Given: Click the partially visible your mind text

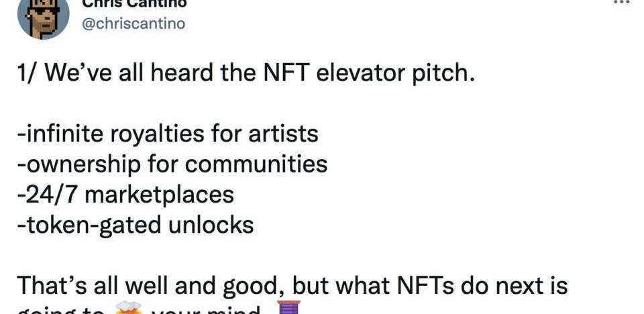Looking at the screenshot, I should 206,310.
